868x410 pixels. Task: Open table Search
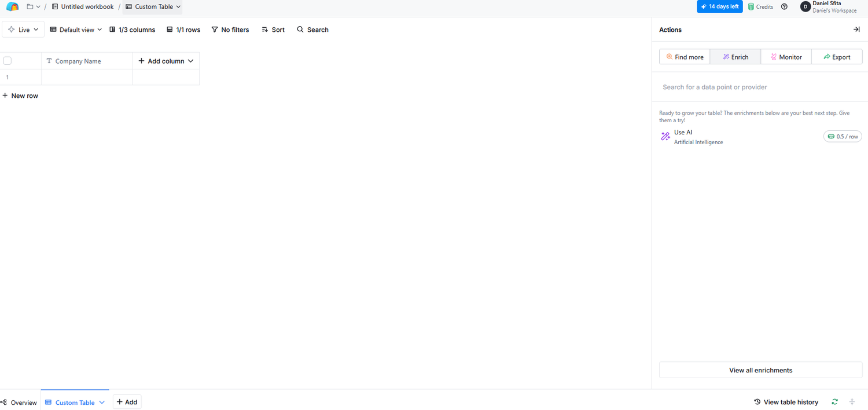coord(312,29)
